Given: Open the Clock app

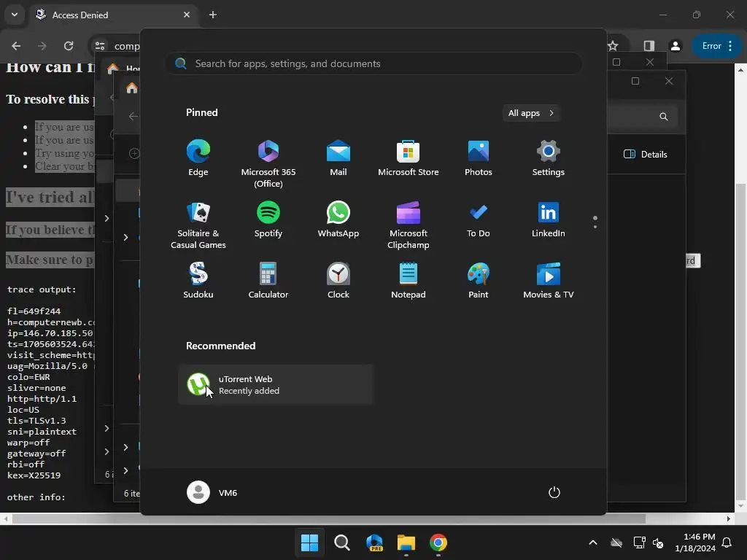Looking at the screenshot, I should click(x=338, y=281).
